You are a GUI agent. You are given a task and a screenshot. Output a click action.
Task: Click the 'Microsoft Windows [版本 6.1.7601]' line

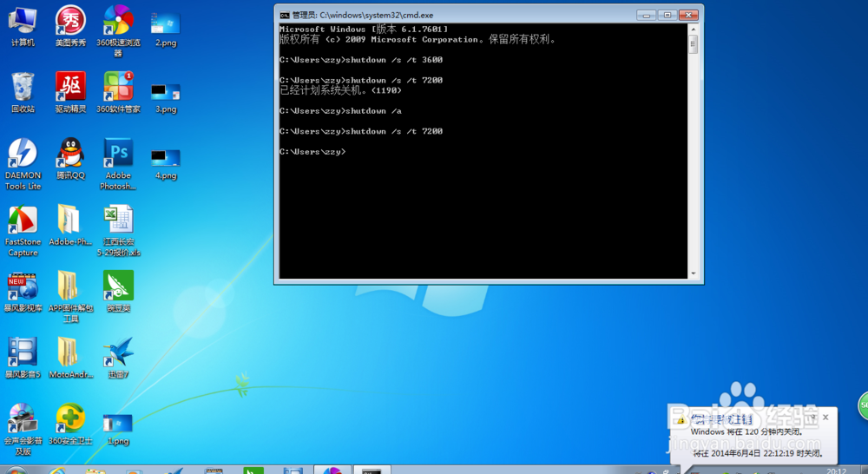pos(364,29)
